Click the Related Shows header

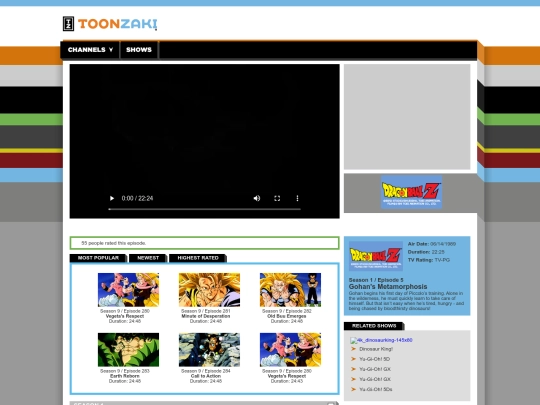tap(374, 326)
